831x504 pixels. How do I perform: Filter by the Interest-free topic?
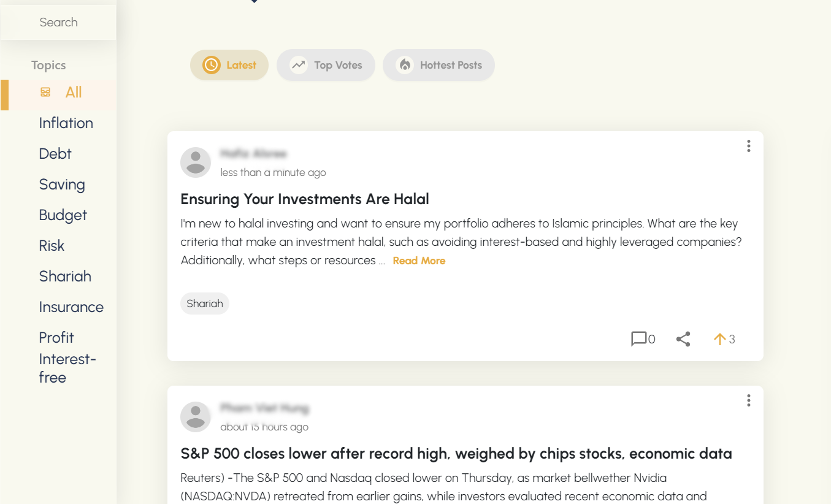67,368
